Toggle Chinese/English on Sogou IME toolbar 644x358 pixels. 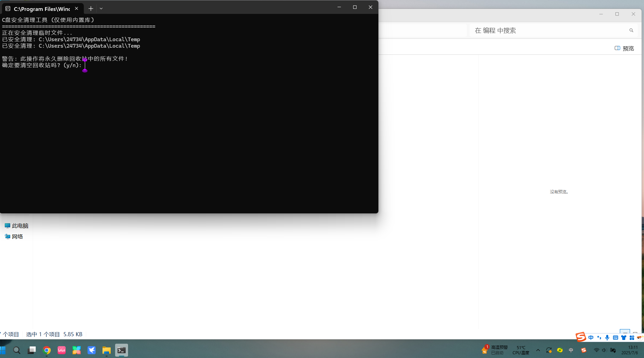coord(591,338)
